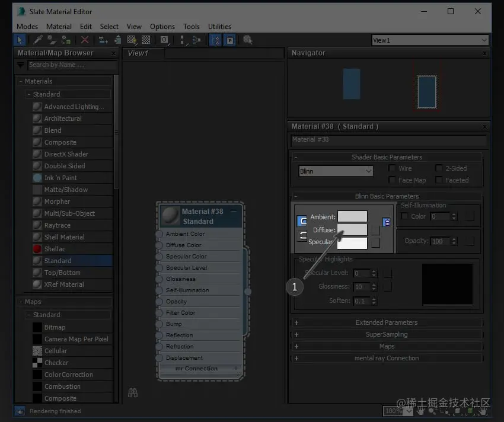The height and width of the screenshot is (422, 504).
Task: Click the Utilities menu item
Action: [219, 26]
